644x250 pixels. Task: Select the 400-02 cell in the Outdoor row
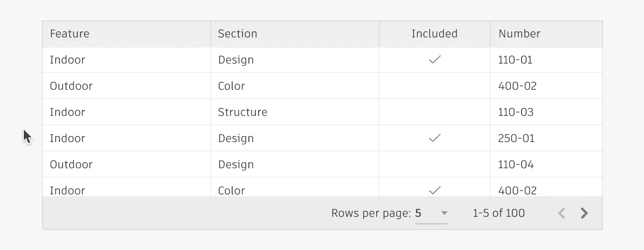[517, 86]
